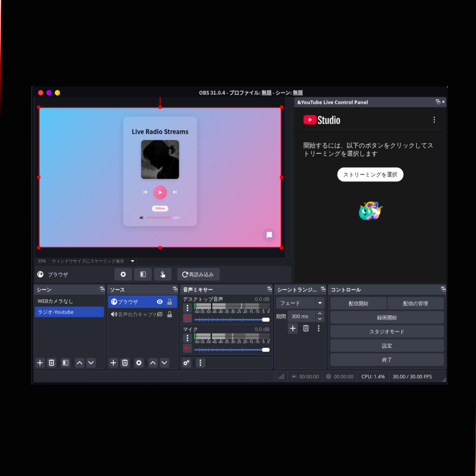Add a new scene with plus icon
The width and height of the screenshot is (476, 476).
tap(40, 363)
